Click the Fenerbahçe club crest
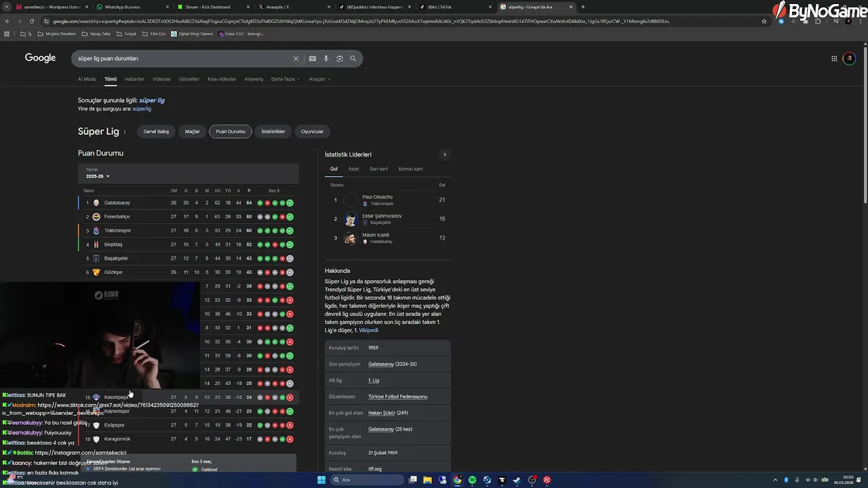 (96, 217)
